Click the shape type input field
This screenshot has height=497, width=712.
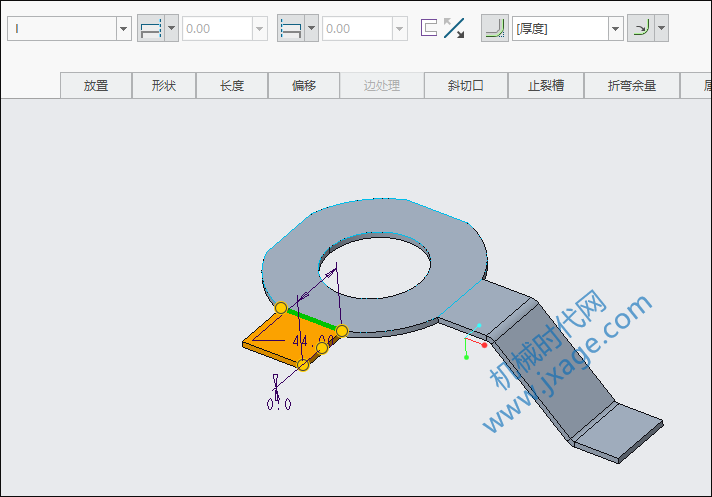point(62,29)
